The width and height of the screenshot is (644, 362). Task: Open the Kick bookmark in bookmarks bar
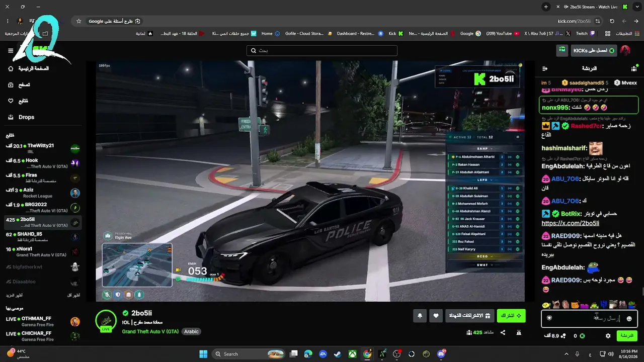(396, 34)
